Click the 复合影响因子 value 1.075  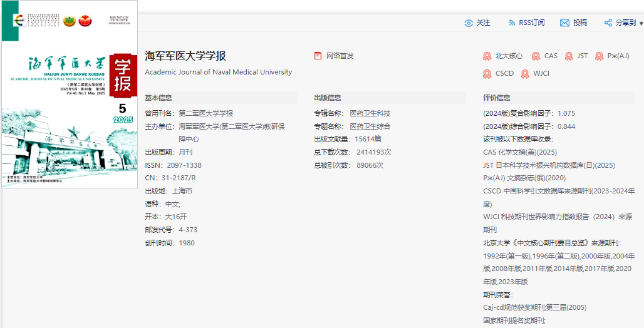click(x=566, y=113)
